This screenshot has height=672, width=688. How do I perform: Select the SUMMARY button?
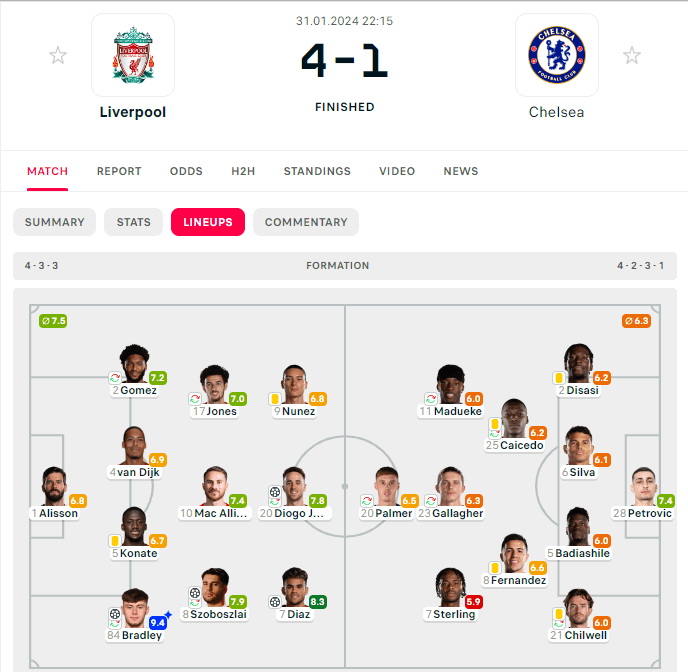pos(55,222)
